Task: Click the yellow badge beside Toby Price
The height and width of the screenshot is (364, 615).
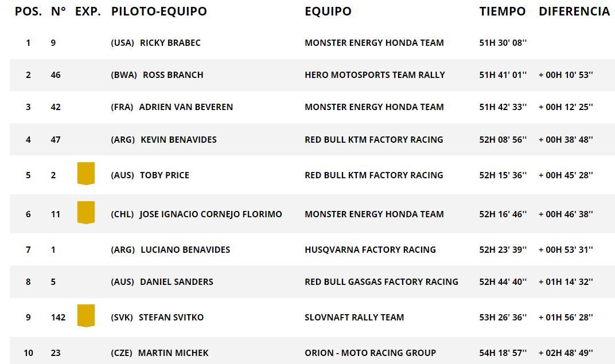Action: pos(85,174)
